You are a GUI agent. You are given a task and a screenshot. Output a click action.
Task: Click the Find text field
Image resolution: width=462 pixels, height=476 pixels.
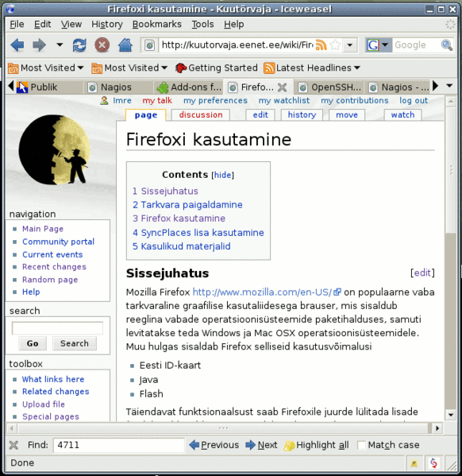(118, 445)
